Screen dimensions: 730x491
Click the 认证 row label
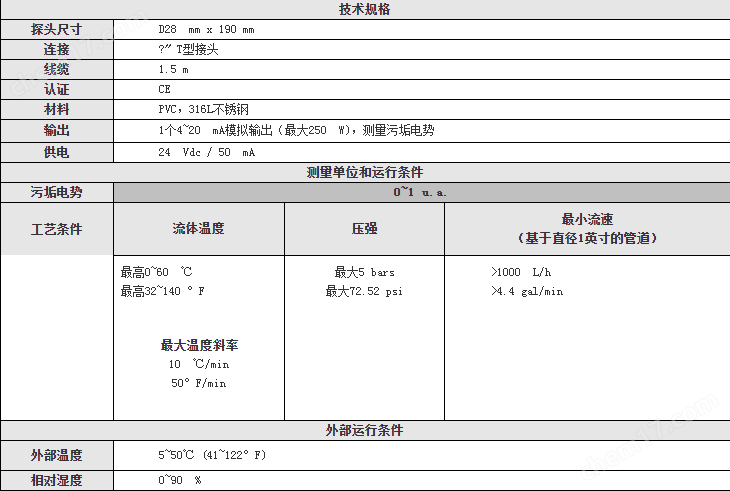click(56, 89)
